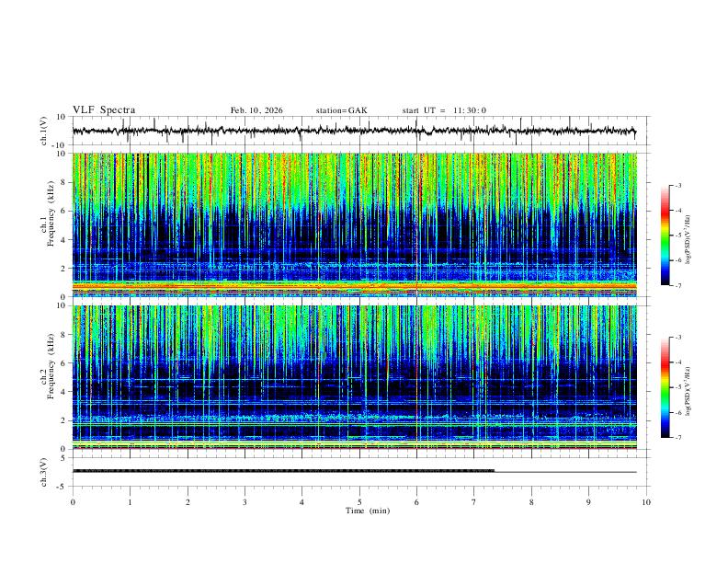This screenshot has height=563, width=728.
Task: Click the ch.1 color bar log(PSD) label
Action: pos(688,240)
